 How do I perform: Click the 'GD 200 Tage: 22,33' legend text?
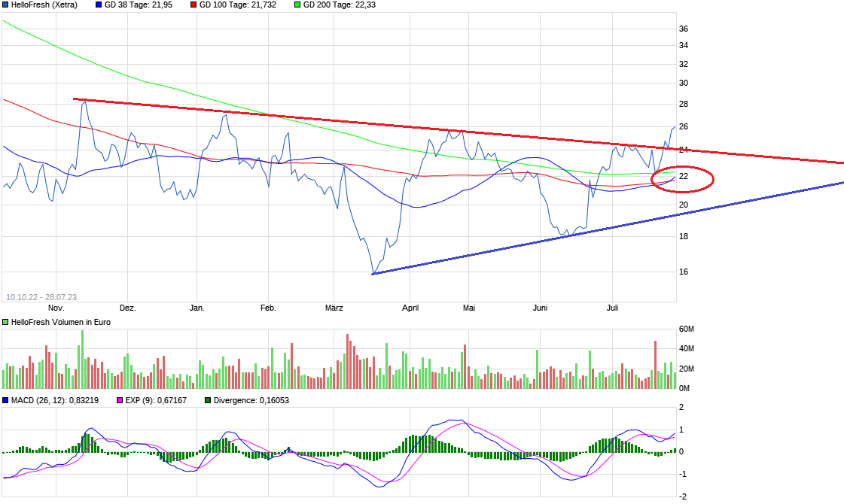click(x=340, y=5)
